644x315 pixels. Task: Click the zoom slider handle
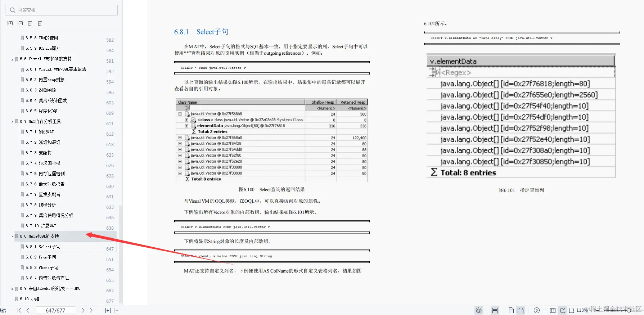click(628, 310)
